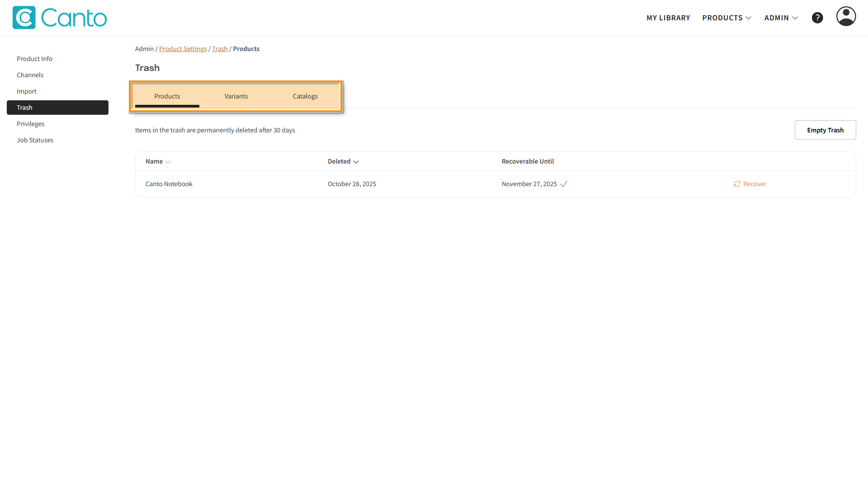Click the green checkmark beside November 27, 2025
Viewport: 868px width, 488px height.
(x=564, y=184)
